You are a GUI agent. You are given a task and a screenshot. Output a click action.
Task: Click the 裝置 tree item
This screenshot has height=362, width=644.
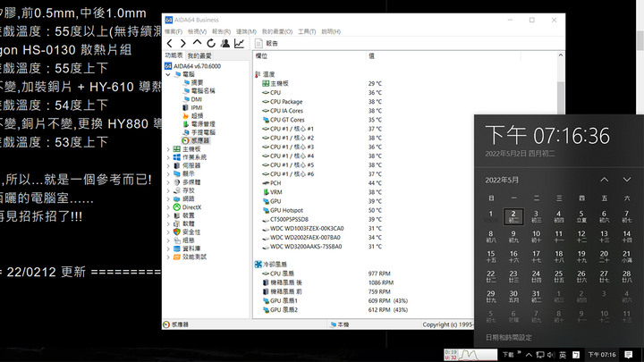188,215
